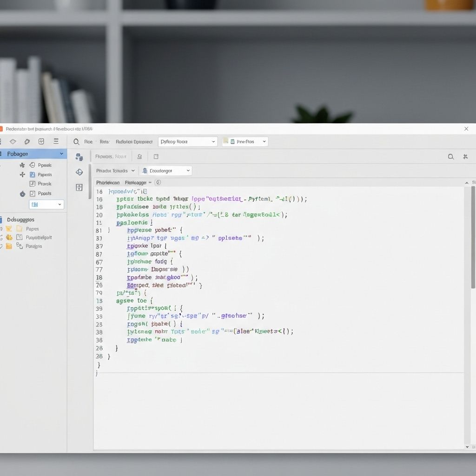Switch to the Phorielncen tab
Screen dimensions: 476x476
[x=108, y=182]
